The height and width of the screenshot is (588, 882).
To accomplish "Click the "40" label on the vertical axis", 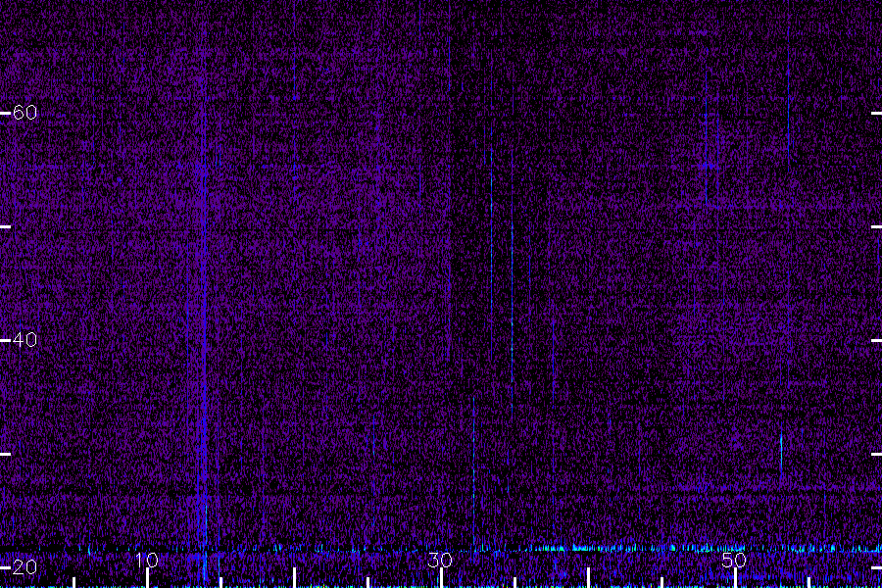I will pos(24,340).
